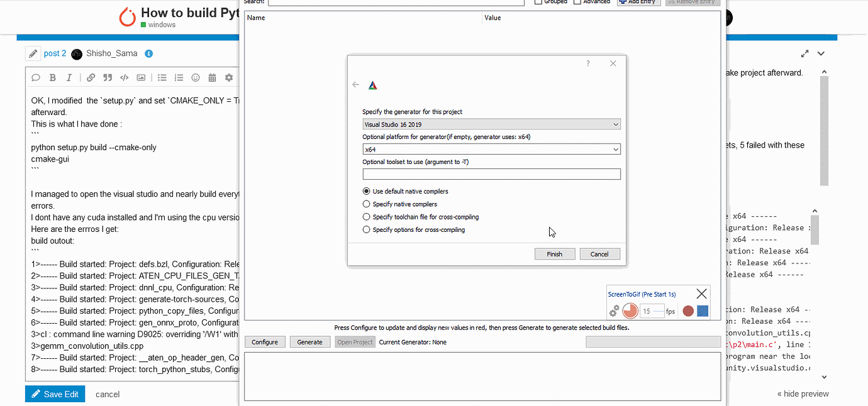Viewport: 868px width, 406px height.
Task: Click the speech bubble quote-post toolbar icon
Action: pos(36,78)
